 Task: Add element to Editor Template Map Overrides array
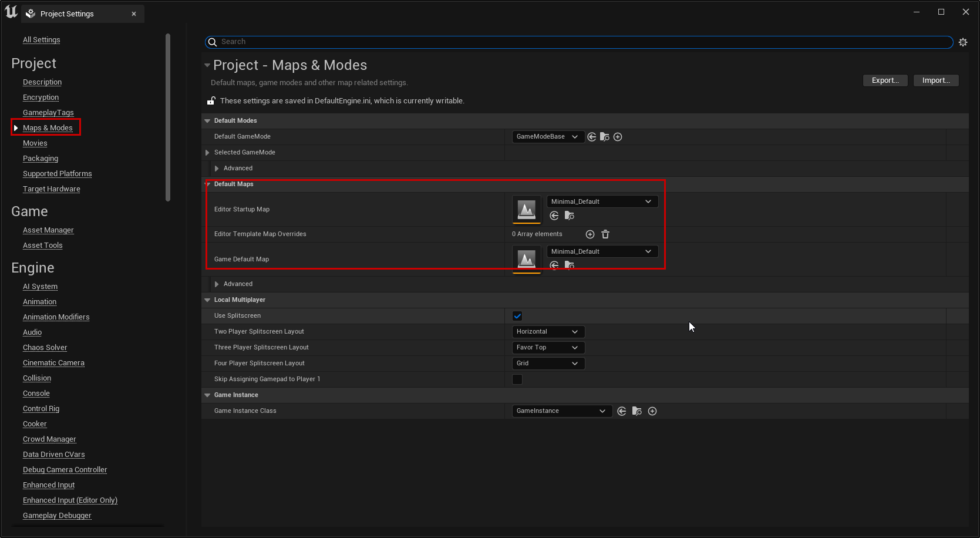click(x=590, y=234)
